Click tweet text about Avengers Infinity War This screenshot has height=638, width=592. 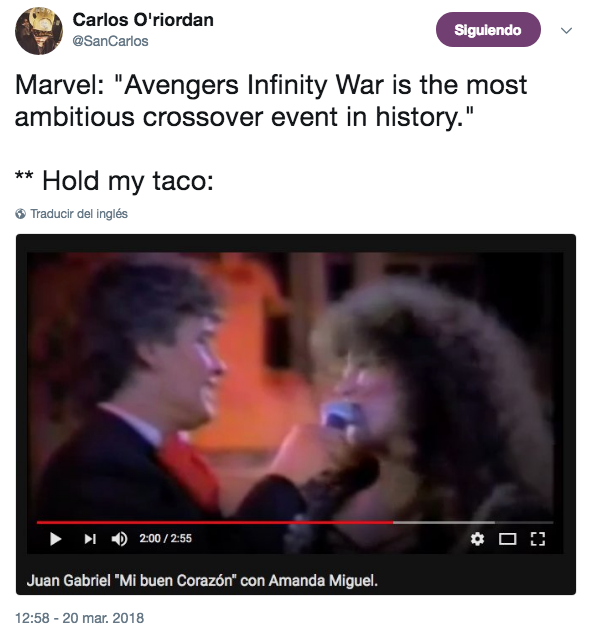271,101
